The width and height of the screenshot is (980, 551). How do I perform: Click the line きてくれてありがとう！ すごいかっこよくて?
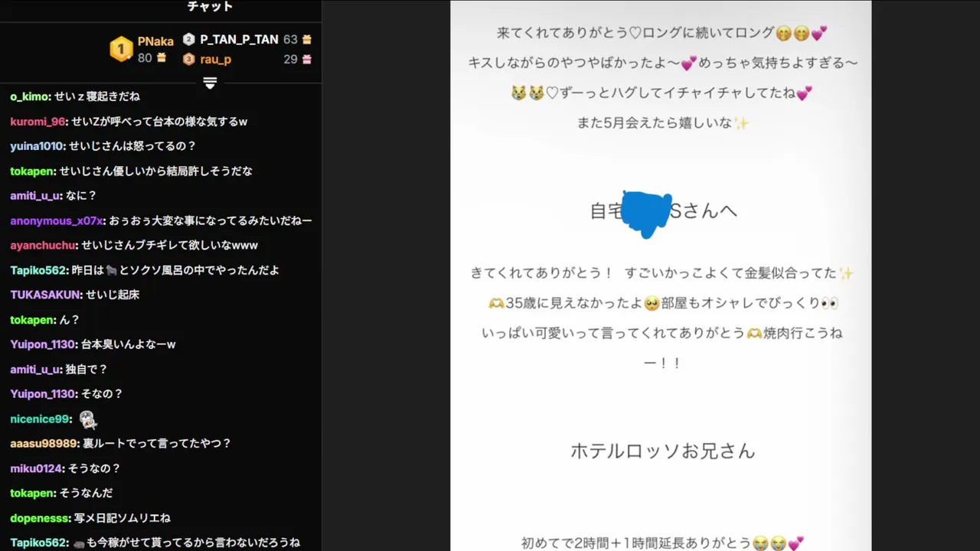point(663,273)
